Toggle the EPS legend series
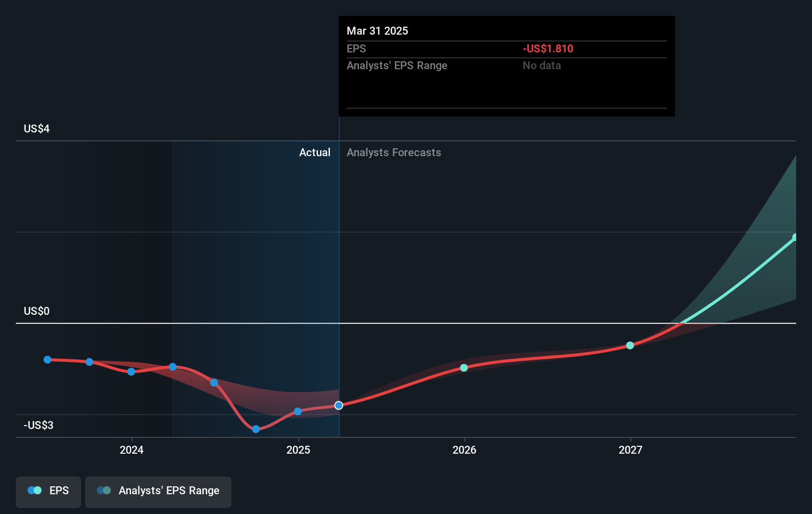 48,492
